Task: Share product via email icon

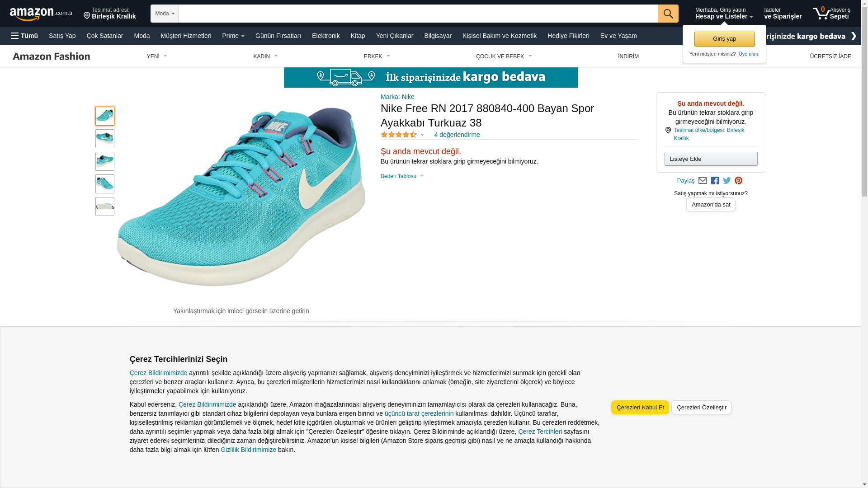Action: click(x=703, y=181)
